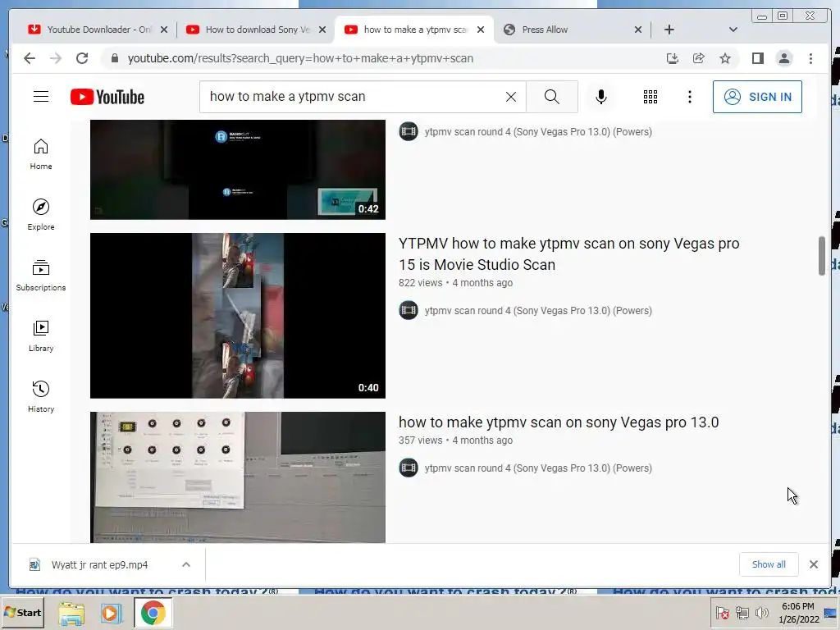840x630 pixels.
Task: Close the Youtube Downloader tab
Action: point(164,30)
